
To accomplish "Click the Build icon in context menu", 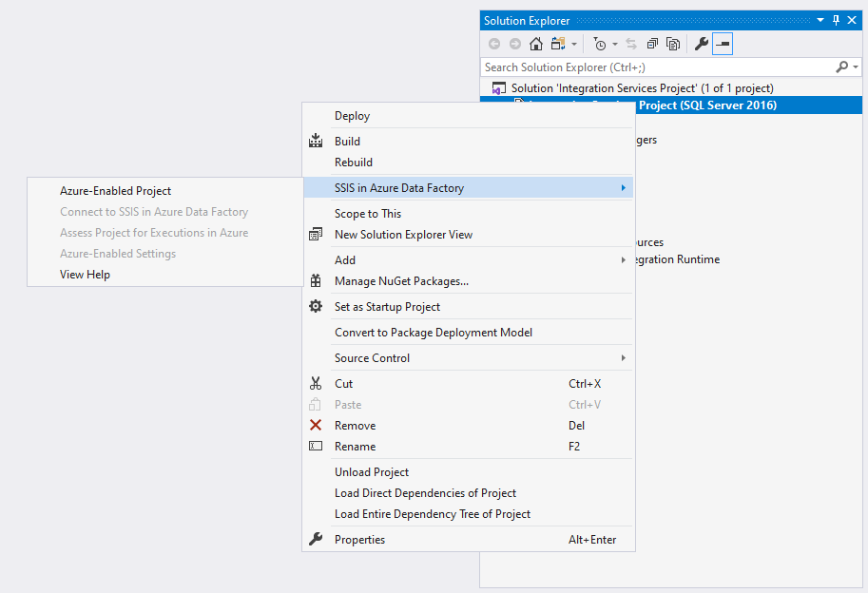I will (316, 141).
